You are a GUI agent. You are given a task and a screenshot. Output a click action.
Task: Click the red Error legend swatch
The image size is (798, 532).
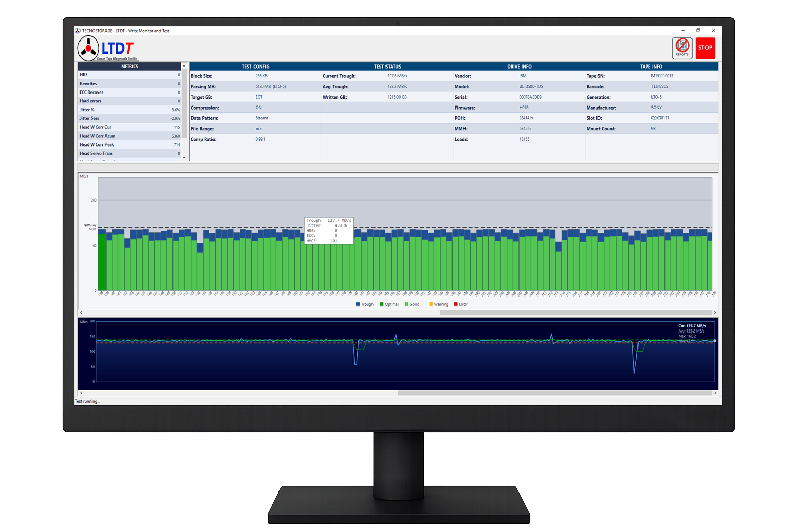click(x=456, y=304)
